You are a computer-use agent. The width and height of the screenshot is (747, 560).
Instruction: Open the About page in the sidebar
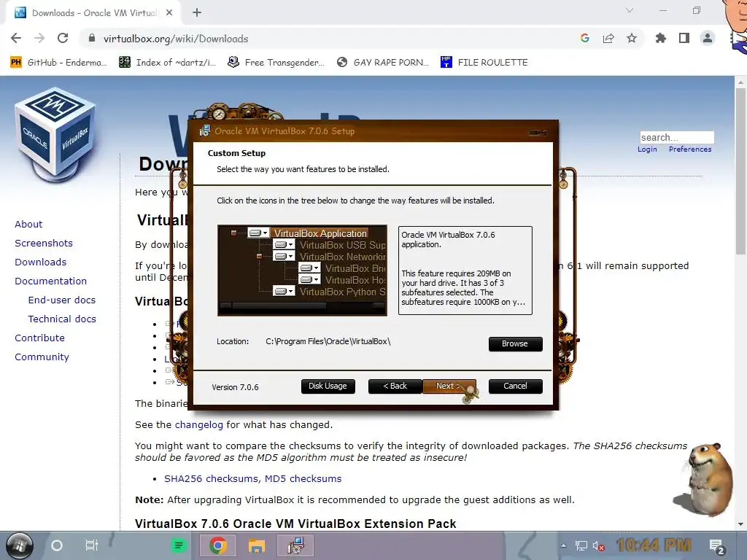(x=28, y=225)
